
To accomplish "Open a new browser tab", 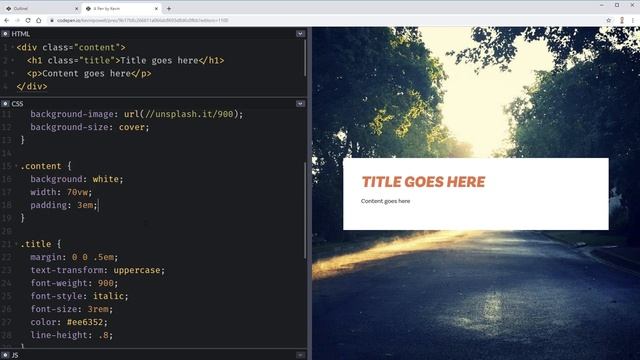I will [x=169, y=8].
